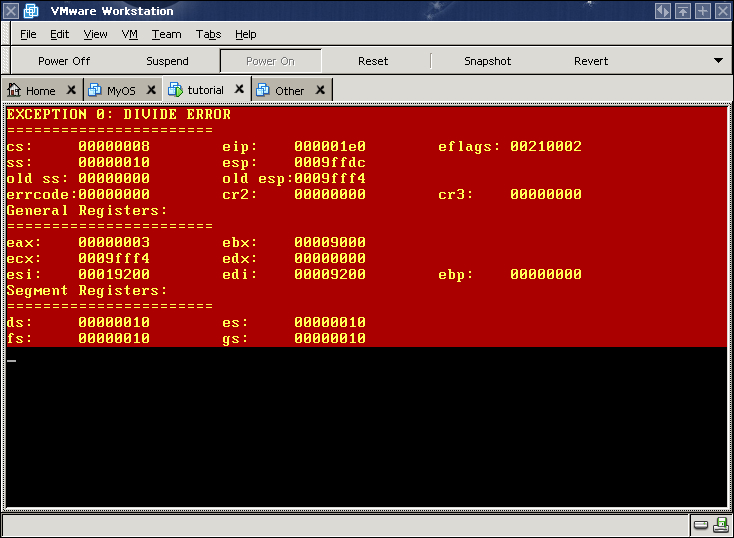Open the Help menu
Screen dimensions: 734x538
246,34
